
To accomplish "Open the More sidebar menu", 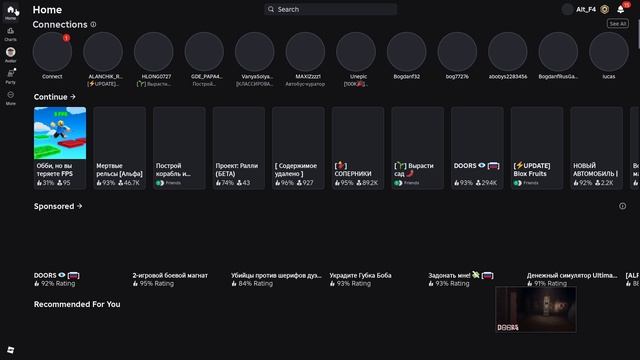I will pos(11,98).
